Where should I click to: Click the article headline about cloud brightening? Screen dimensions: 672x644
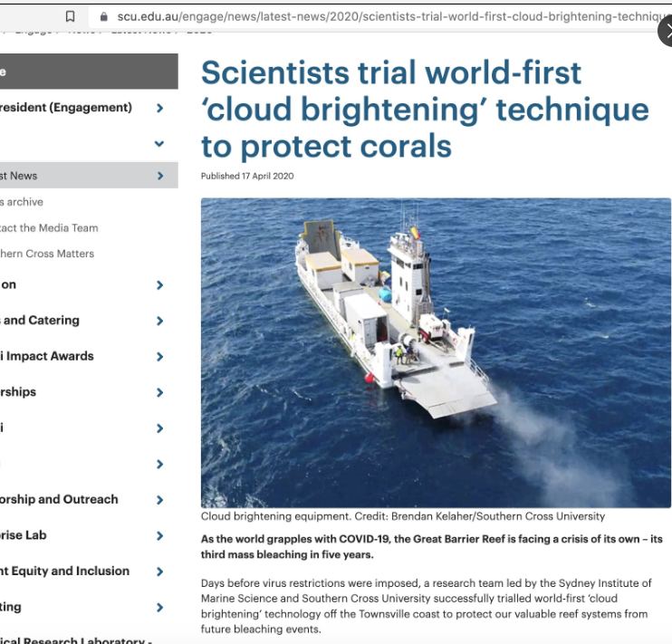pyautogui.click(x=424, y=109)
